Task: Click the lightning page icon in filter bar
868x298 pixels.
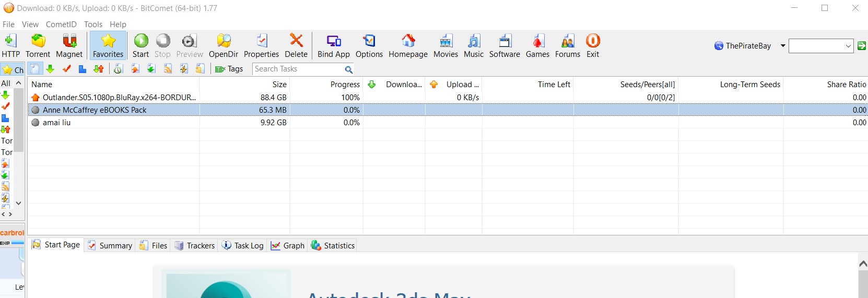Action: (x=184, y=69)
